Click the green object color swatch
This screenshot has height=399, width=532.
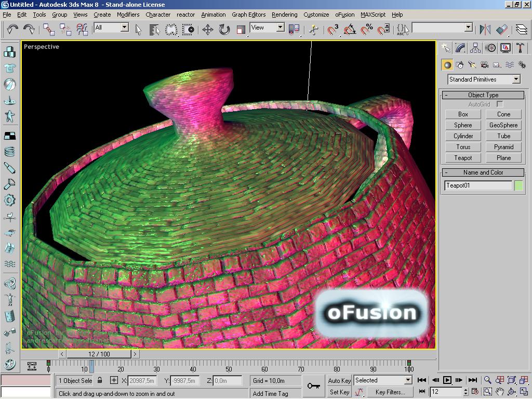pos(519,185)
